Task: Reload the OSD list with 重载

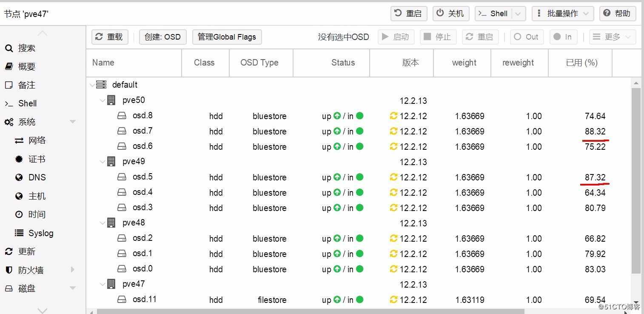Action: (110, 37)
